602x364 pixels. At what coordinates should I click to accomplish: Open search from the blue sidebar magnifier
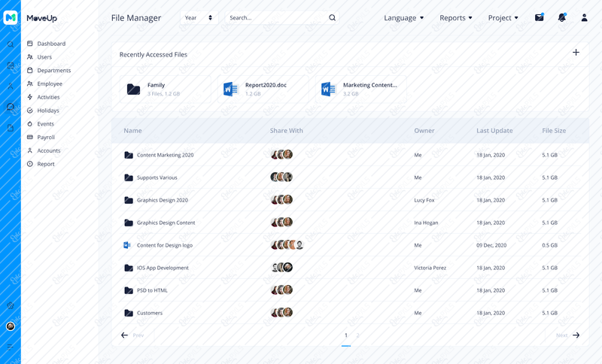pos(11,44)
